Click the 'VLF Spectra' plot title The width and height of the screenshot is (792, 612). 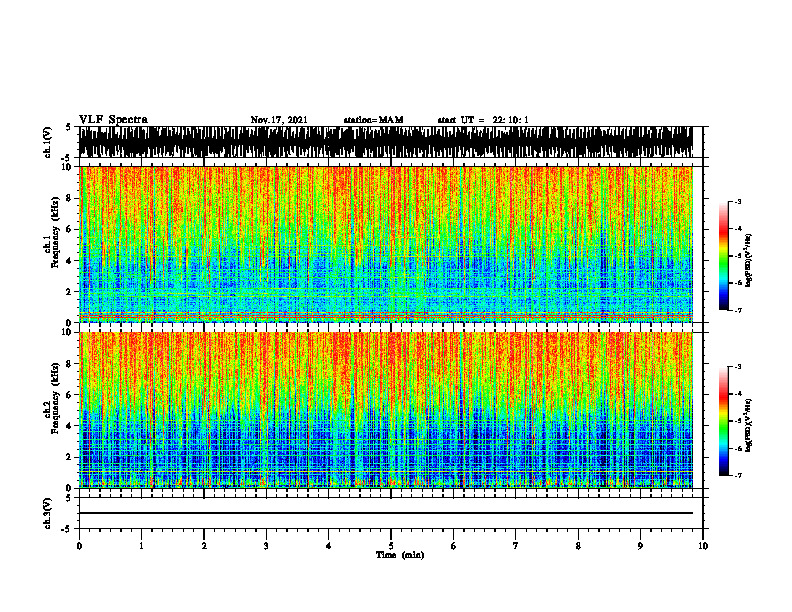tap(113, 120)
